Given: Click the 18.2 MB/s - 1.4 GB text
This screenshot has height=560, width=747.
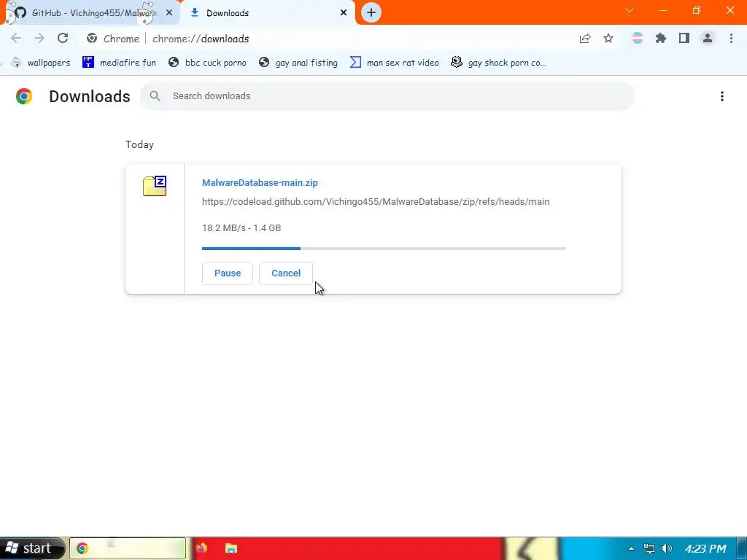Looking at the screenshot, I should (241, 228).
